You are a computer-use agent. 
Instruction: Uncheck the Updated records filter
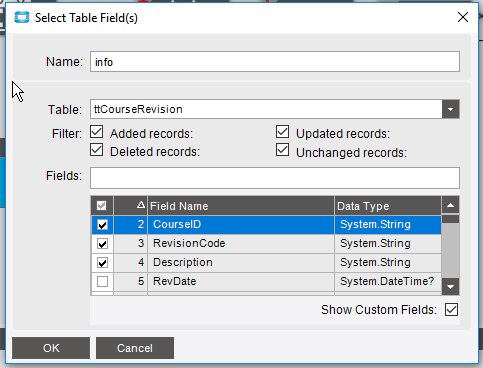(282, 132)
